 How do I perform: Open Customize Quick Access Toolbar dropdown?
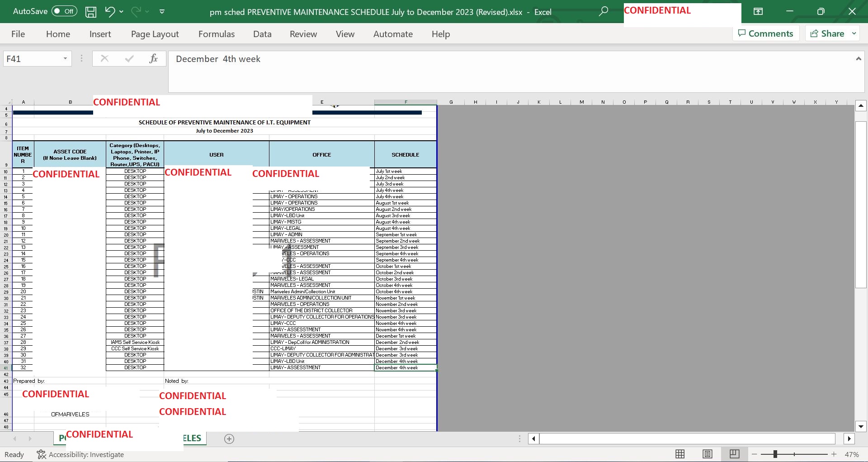(x=162, y=12)
